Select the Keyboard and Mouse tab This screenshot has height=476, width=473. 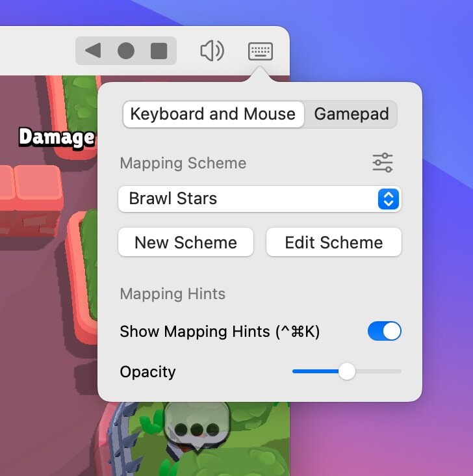coord(213,114)
